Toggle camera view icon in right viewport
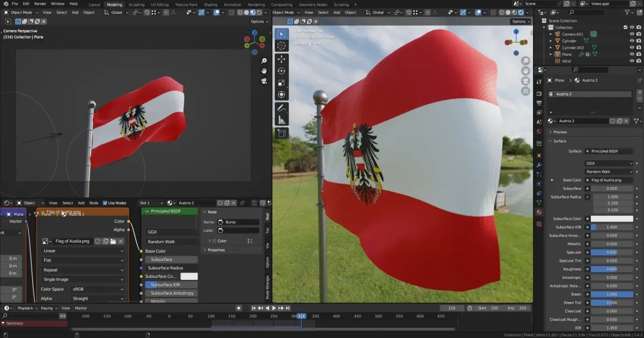This screenshot has height=338, width=644. [526, 80]
